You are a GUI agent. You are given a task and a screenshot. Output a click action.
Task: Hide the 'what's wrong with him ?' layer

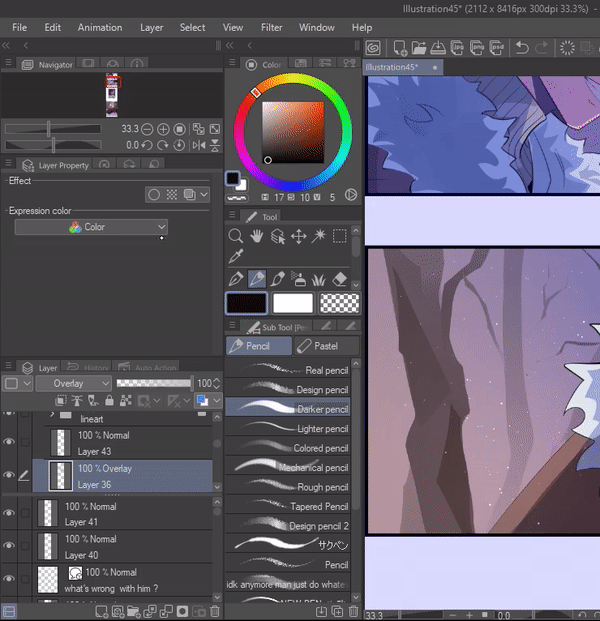[x=9, y=579]
